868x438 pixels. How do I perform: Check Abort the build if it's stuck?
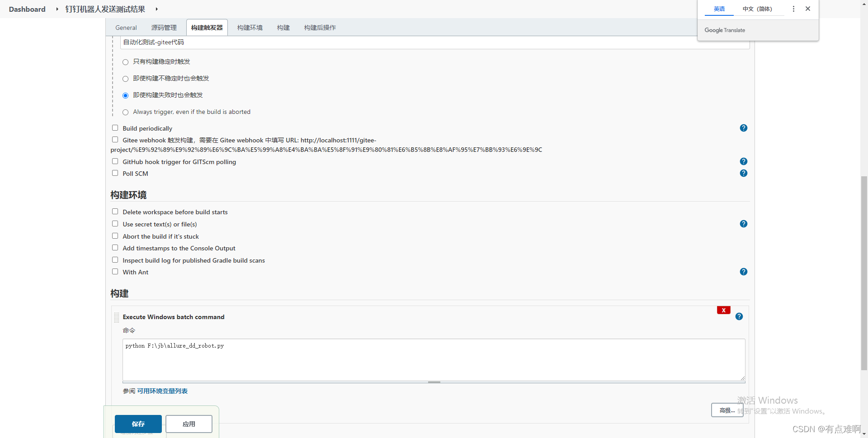tap(115, 236)
